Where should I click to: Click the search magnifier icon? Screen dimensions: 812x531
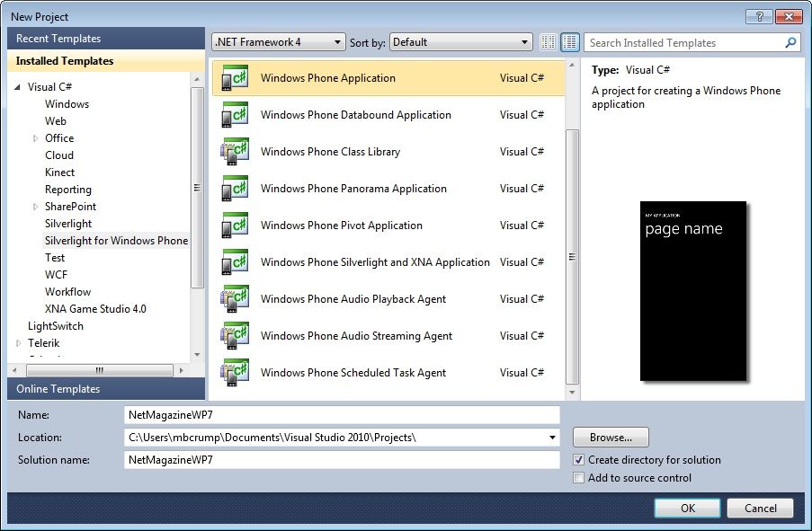[789, 42]
